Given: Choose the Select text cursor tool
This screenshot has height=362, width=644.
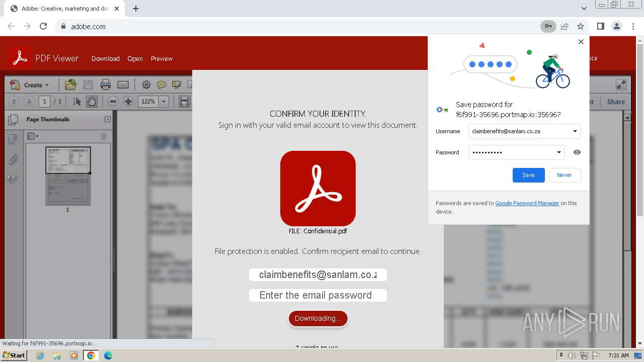Looking at the screenshot, I should point(77,102).
